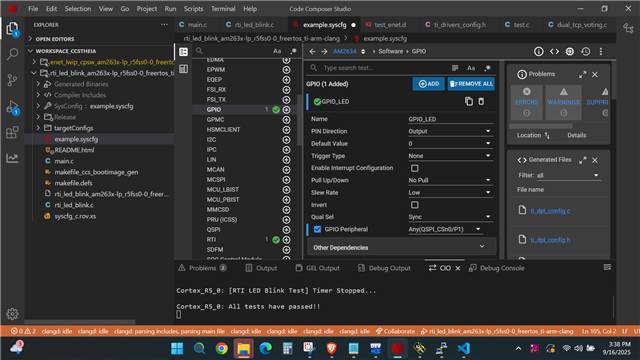Click Collaborate in status bar
The width and height of the screenshot is (640, 360).
[x=396, y=331]
